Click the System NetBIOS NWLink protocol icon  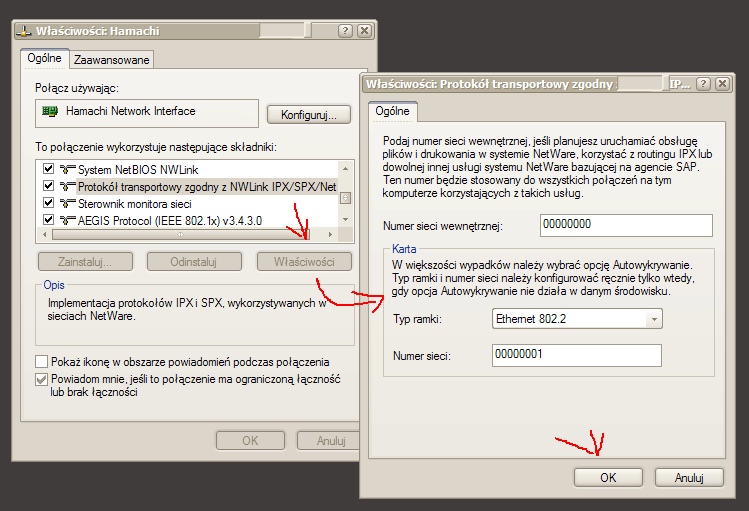(x=68, y=169)
